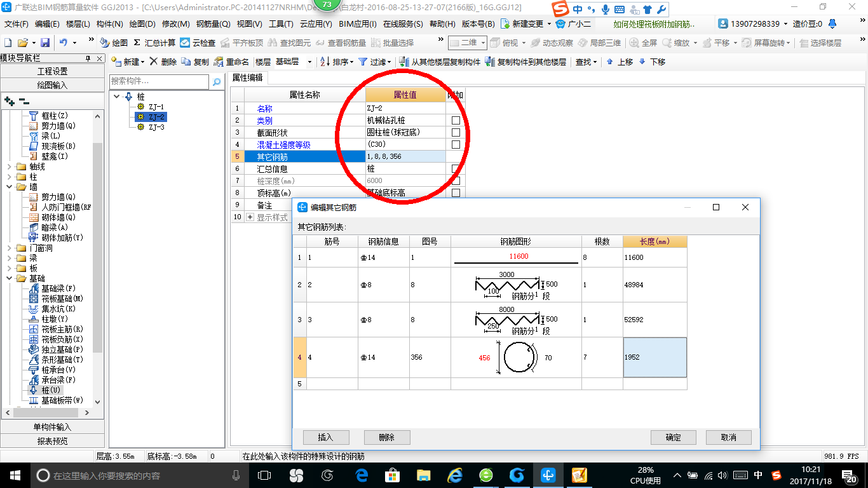Click 过滤 filter components
Viewport: 868px width, 488px height.
pyautogui.click(x=375, y=62)
